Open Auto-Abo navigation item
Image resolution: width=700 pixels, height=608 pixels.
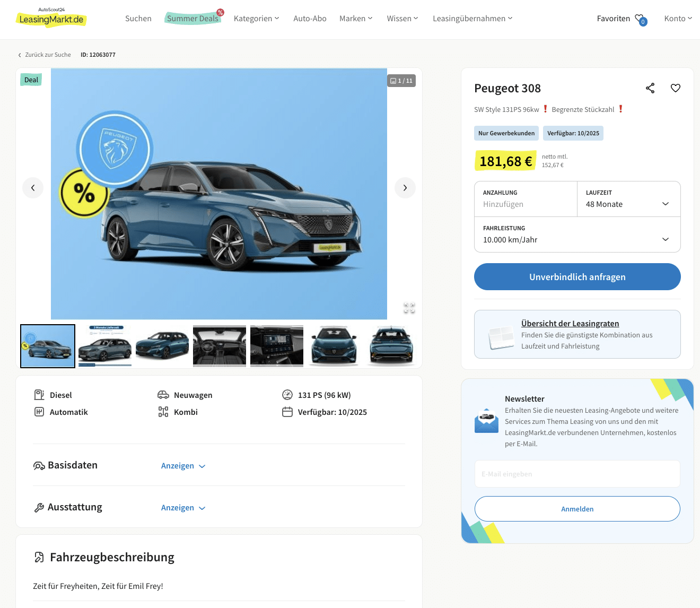point(310,19)
